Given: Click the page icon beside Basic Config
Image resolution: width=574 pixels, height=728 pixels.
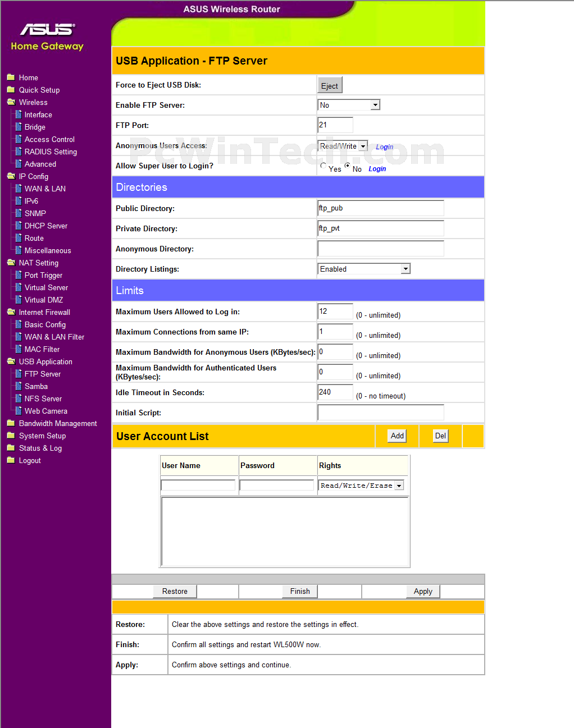Looking at the screenshot, I should (19, 324).
